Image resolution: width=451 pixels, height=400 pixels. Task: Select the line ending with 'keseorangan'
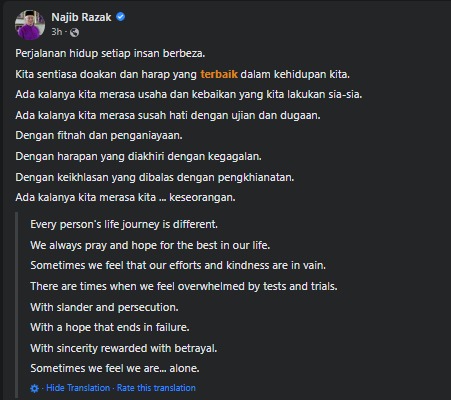coord(125,197)
